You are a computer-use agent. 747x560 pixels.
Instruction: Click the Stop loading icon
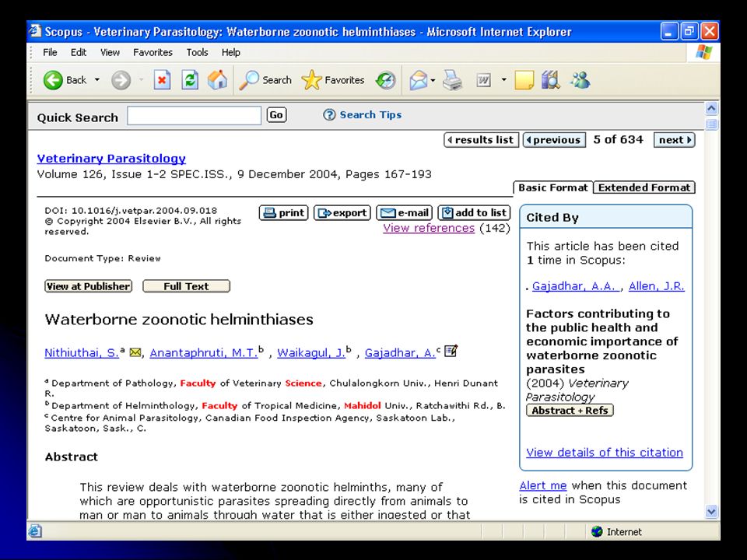[x=162, y=80]
